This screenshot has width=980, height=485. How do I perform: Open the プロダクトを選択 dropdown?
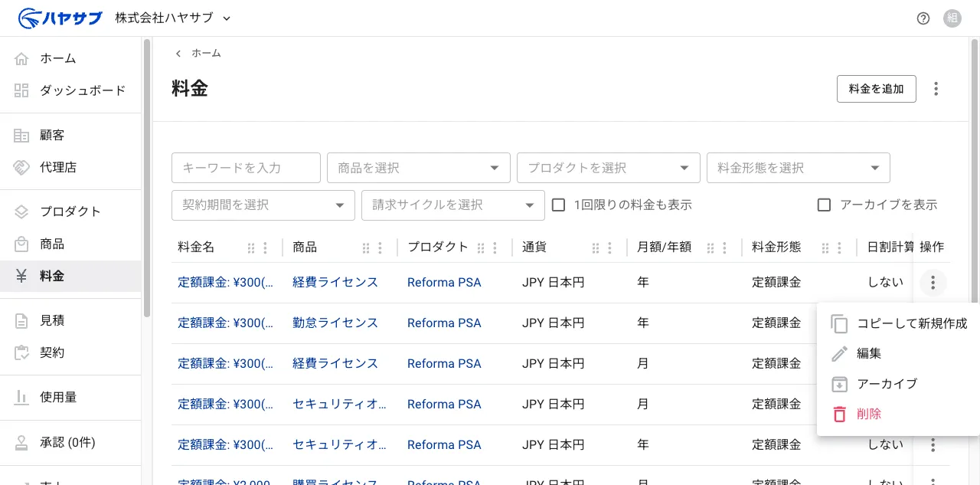pyautogui.click(x=608, y=168)
